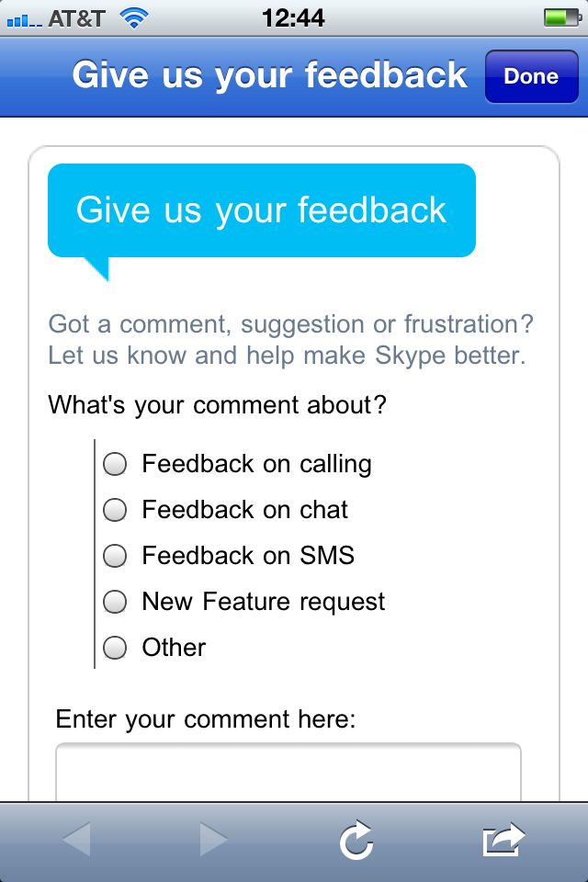Select the Other radio button
Viewport: 588px width, 882px height.
click(x=115, y=648)
